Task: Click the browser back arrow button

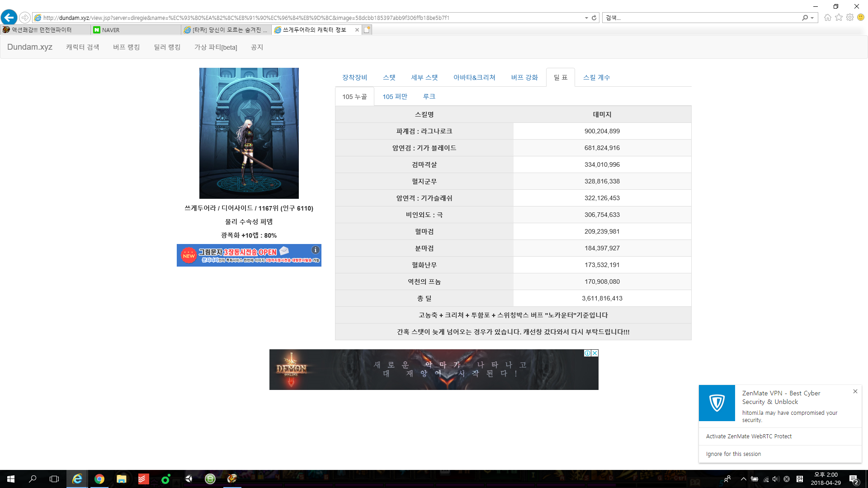Action: click(x=9, y=18)
